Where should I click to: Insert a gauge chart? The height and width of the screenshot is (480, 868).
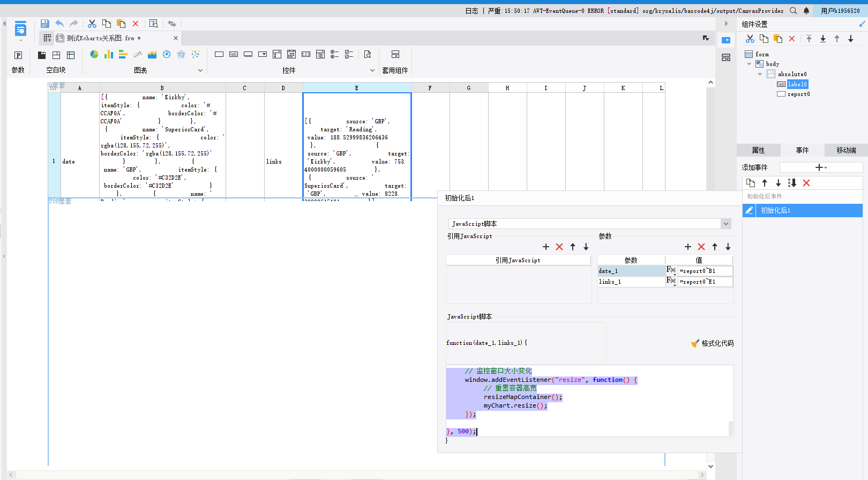pos(167,54)
